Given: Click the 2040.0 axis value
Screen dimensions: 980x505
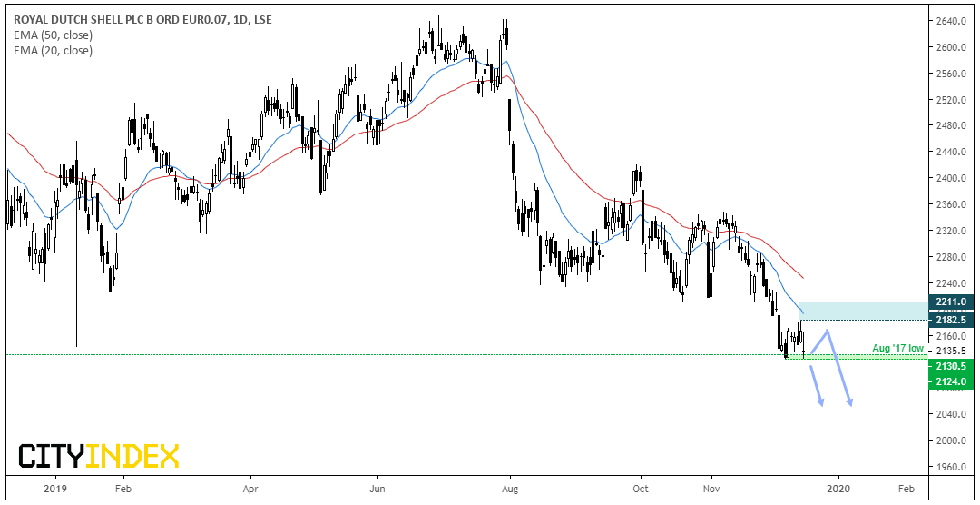Looking at the screenshot, I should coord(953,414).
